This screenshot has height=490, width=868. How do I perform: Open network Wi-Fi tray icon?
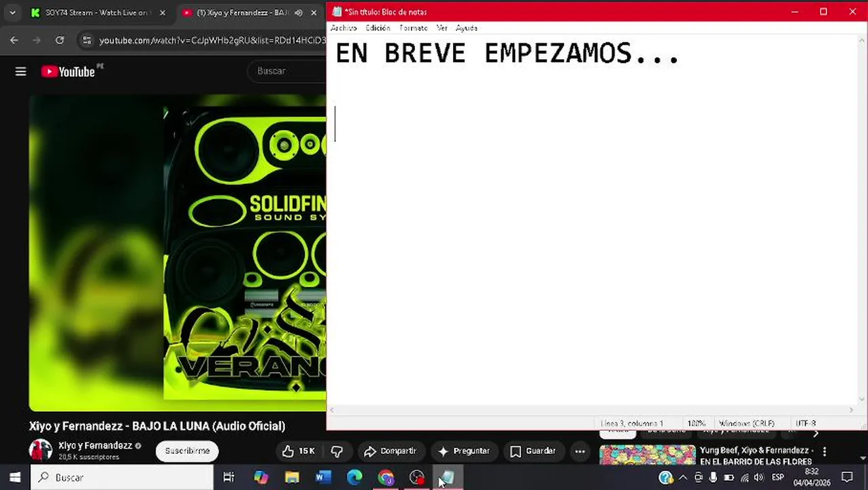tap(744, 478)
